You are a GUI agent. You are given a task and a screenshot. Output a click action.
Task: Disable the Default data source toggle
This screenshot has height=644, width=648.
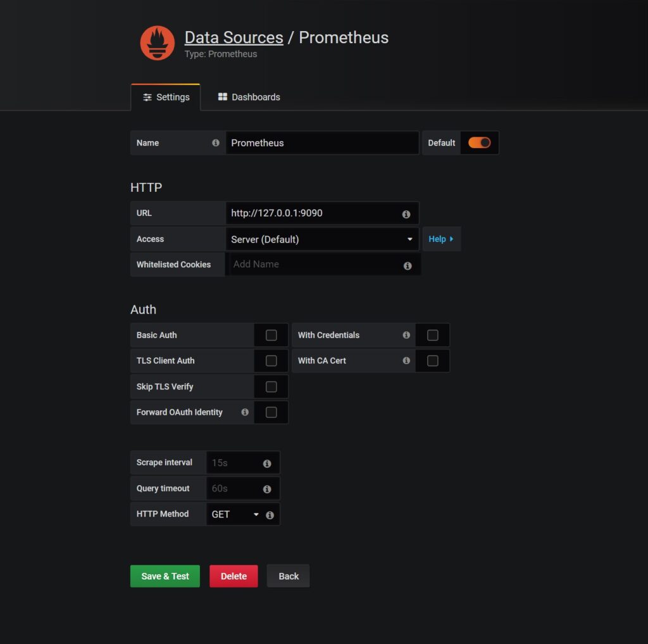(x=479, y=142)
